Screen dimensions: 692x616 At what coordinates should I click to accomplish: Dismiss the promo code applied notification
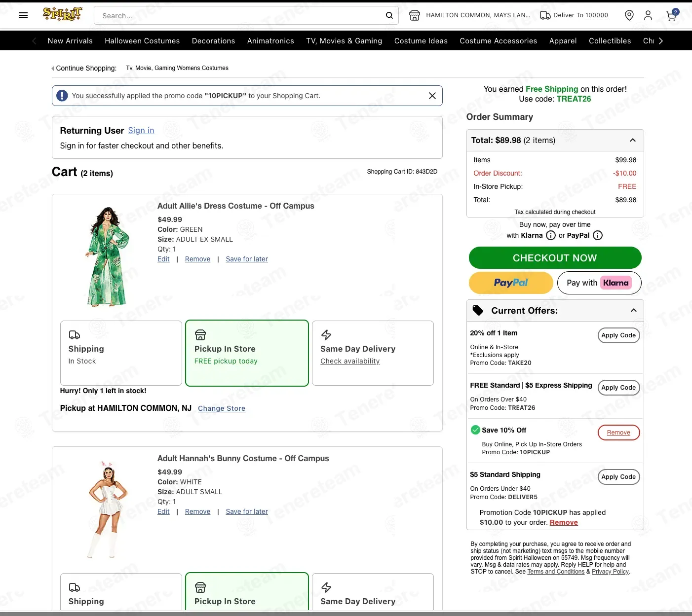click(432, 96)
